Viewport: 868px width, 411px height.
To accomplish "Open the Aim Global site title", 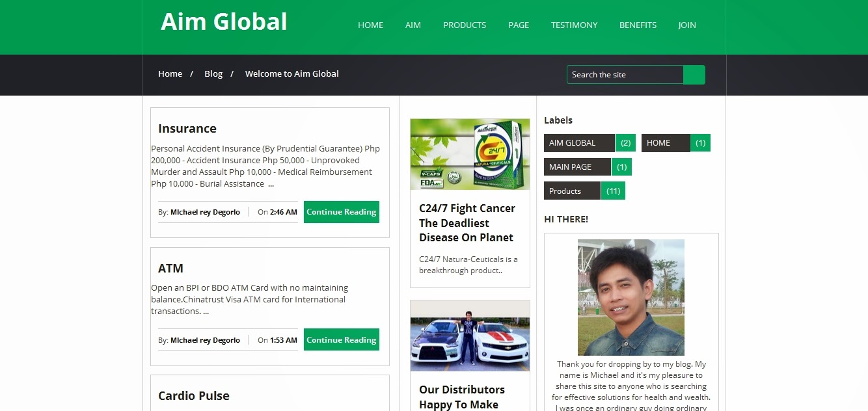I will (x=224, y=21).
